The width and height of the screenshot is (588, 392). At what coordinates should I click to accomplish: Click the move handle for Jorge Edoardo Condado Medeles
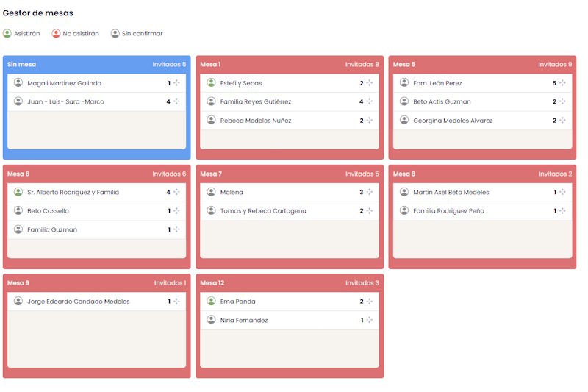[x=176, y=302]
